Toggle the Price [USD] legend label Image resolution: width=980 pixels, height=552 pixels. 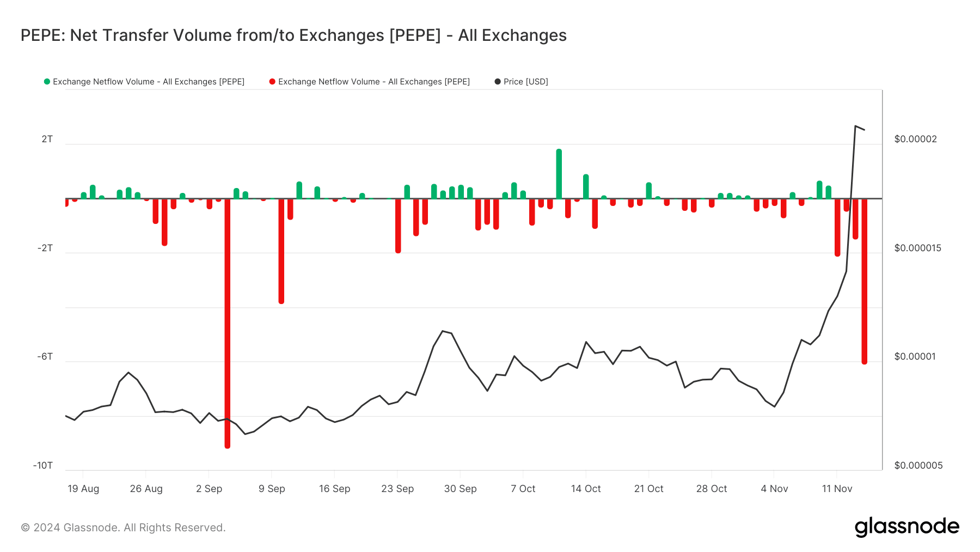click(x=525, y=82)
